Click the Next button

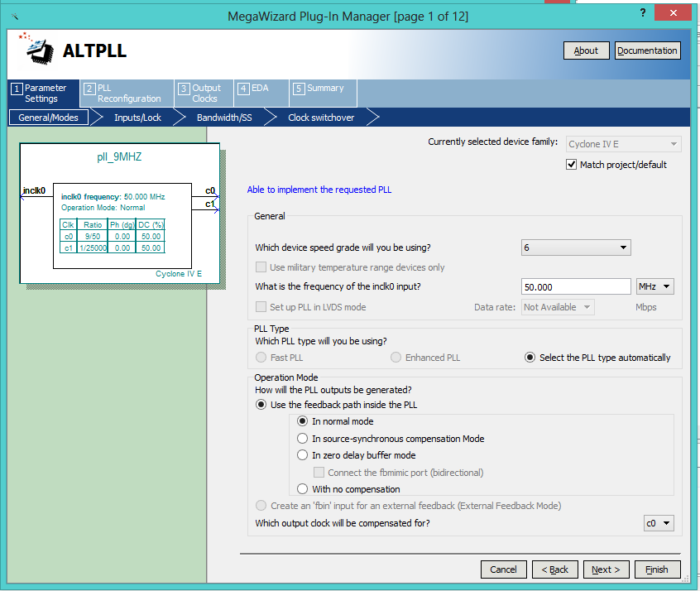[x=606, y=569]
